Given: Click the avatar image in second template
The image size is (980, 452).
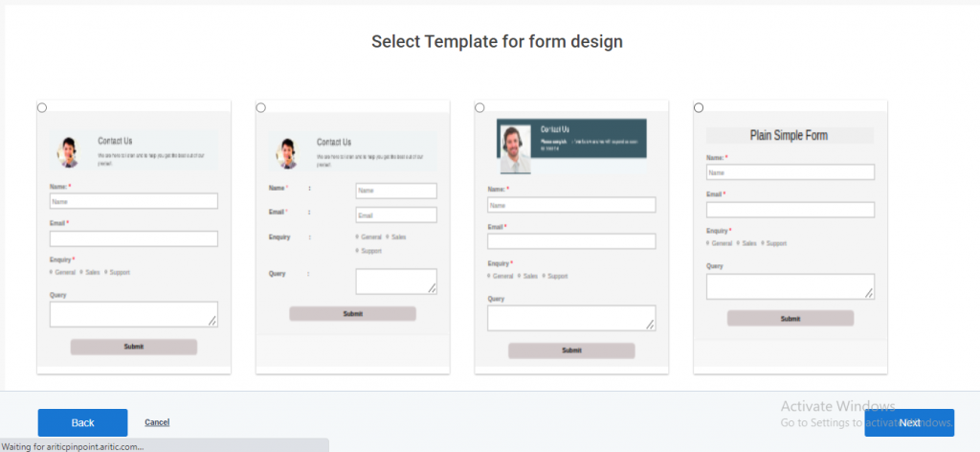Looking at the screenshot, I should tap(287, 153).
